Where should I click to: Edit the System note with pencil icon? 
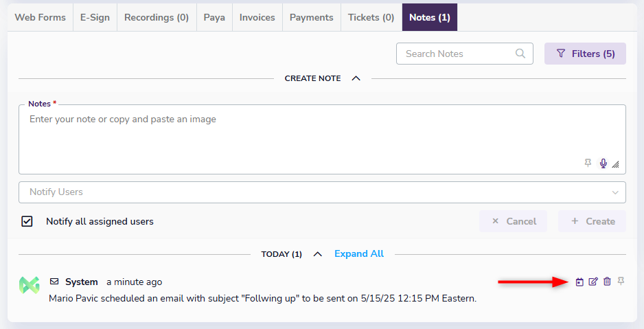593,282
